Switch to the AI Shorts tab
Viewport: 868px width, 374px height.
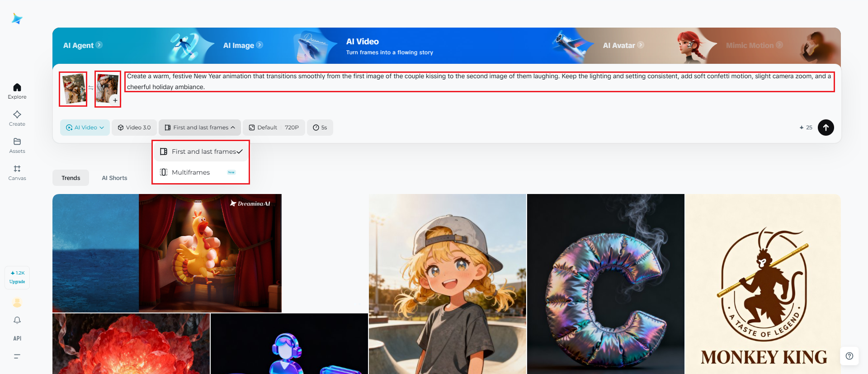(114, 178)
